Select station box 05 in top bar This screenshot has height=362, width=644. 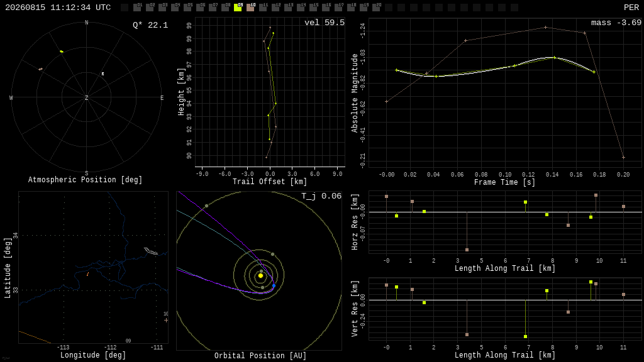(x=187, y=8)
